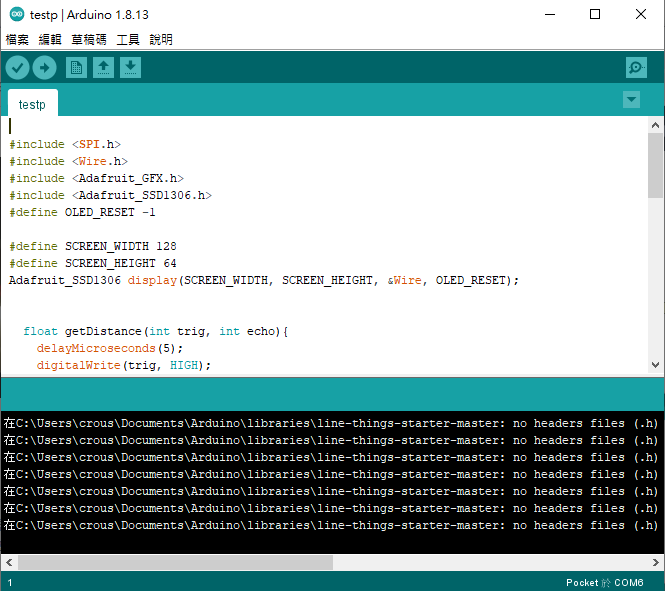Screen dimensions: 665x591
Task: Click the '#define OLED_RESET -1' line
Action: click(x=83, y=212)
